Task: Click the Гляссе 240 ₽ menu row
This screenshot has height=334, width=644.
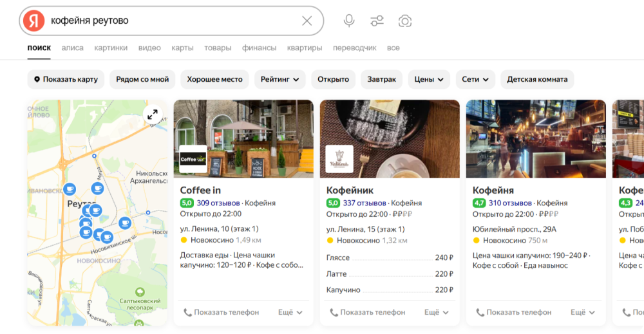Action: point(390,257)
